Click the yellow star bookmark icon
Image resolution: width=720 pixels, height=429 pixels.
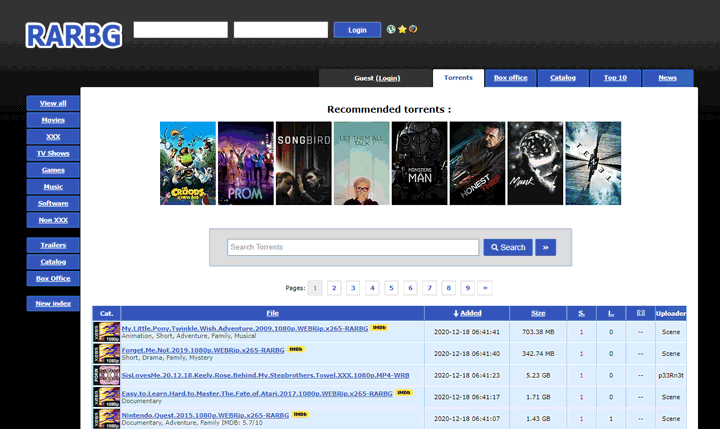402,29
